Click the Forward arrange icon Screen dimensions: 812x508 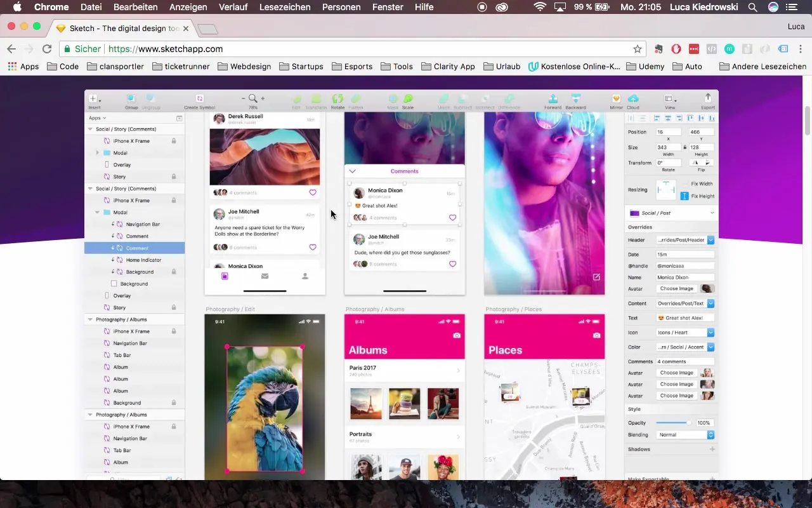[553, 98]
